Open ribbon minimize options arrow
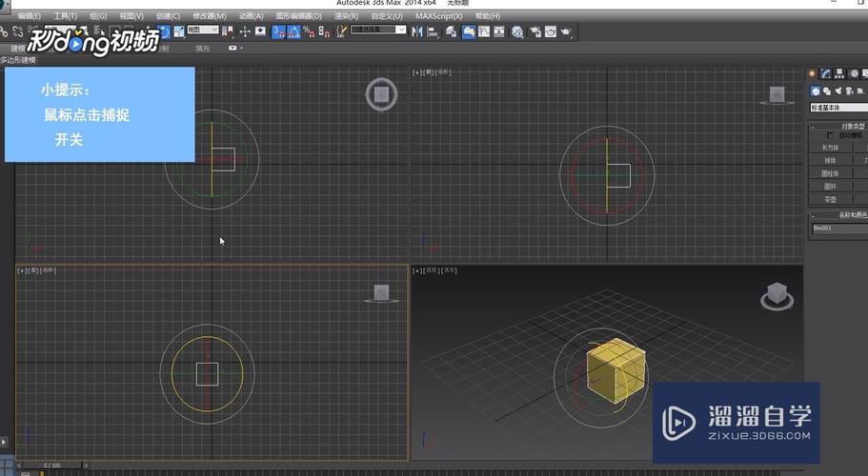 pyautogui.click(x=241, y=49)
